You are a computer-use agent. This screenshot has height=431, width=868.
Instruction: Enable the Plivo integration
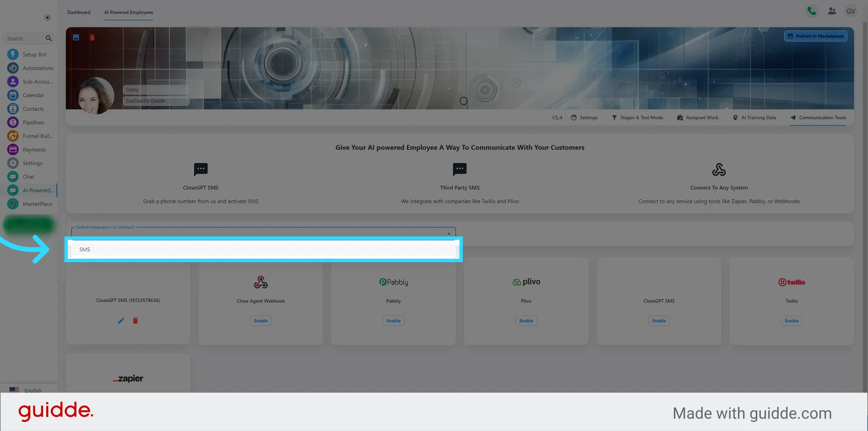point(526,321)
